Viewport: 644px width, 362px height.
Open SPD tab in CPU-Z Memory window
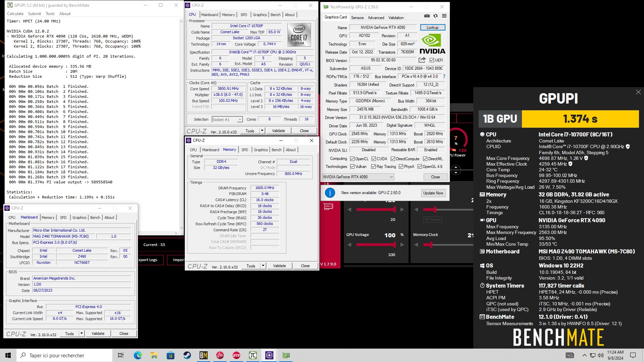pyautogui.click(x=245, y=150)
